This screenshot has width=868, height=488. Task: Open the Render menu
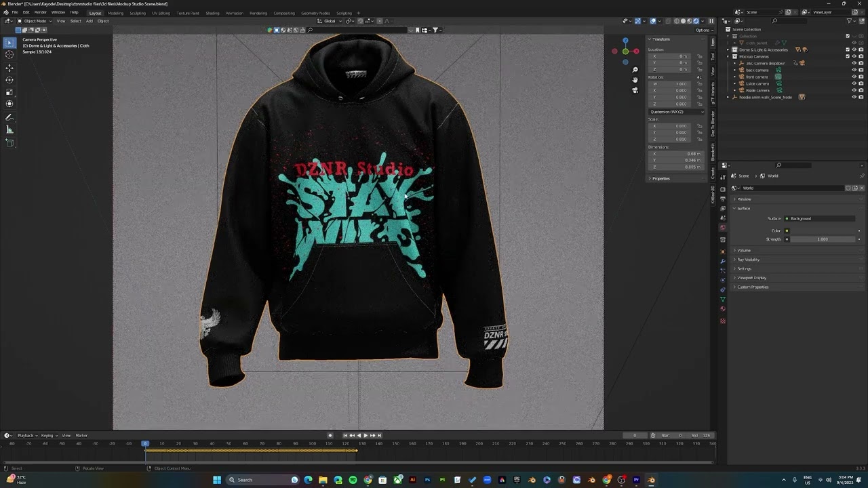[x=41, y=12]
